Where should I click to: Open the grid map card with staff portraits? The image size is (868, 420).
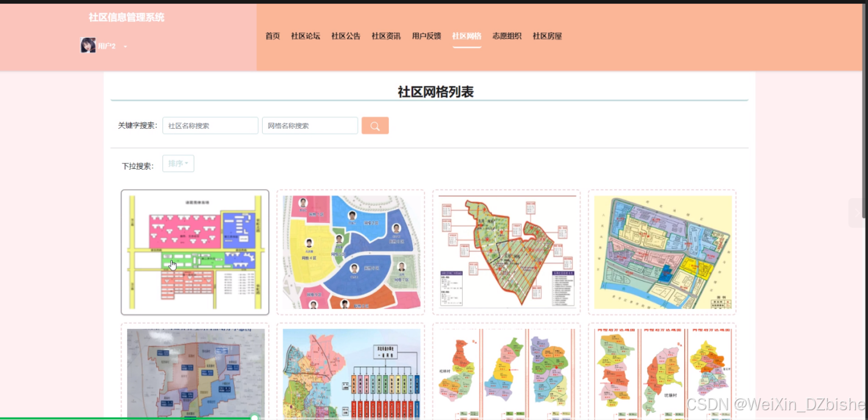(351, 252)
